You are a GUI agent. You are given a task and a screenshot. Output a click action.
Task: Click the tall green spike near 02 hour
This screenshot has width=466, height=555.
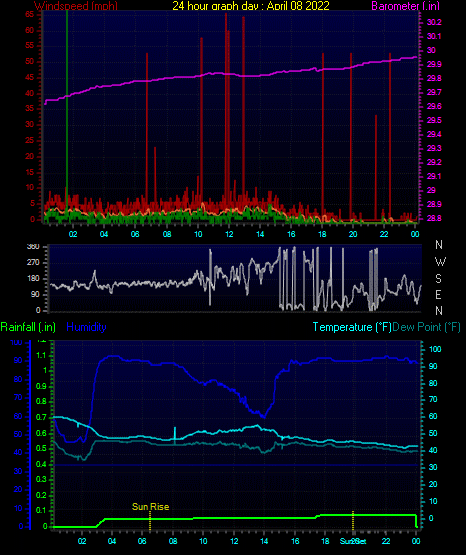point(67,113)
